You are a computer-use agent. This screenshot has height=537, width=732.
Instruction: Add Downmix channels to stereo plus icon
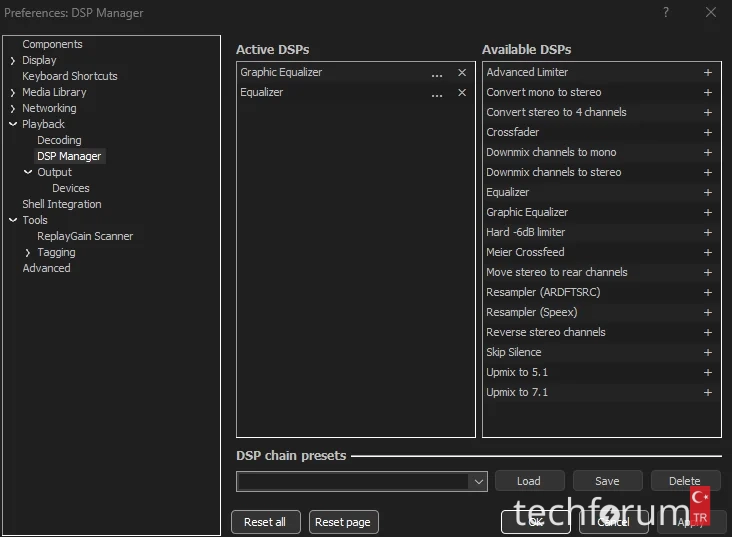point(708,172)
